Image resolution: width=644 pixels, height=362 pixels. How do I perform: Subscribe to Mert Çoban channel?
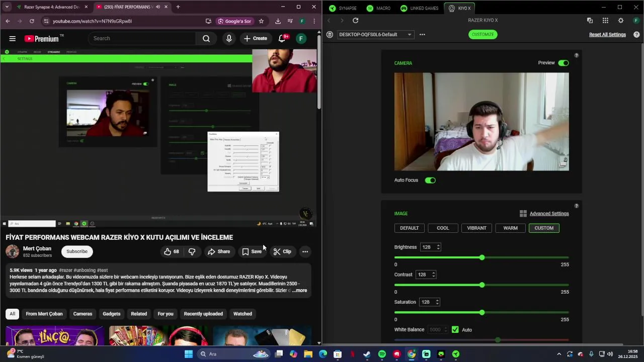pyautogui.click(x=77, y=251)
